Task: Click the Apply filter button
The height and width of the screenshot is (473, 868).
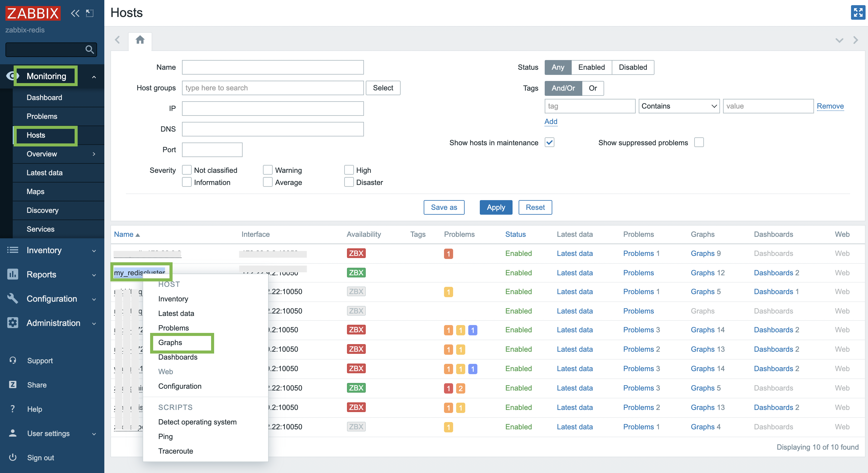Action: 495,207
